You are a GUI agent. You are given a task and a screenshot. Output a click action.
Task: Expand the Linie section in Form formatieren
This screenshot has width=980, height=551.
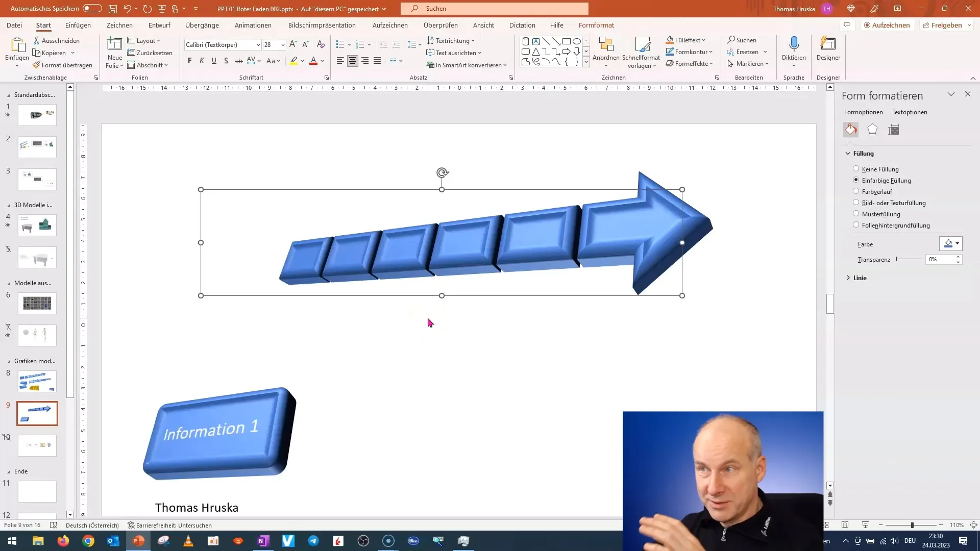click(861, 277)
